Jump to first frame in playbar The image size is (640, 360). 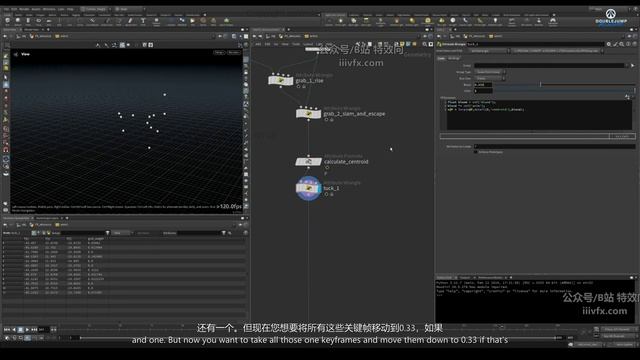7,329
